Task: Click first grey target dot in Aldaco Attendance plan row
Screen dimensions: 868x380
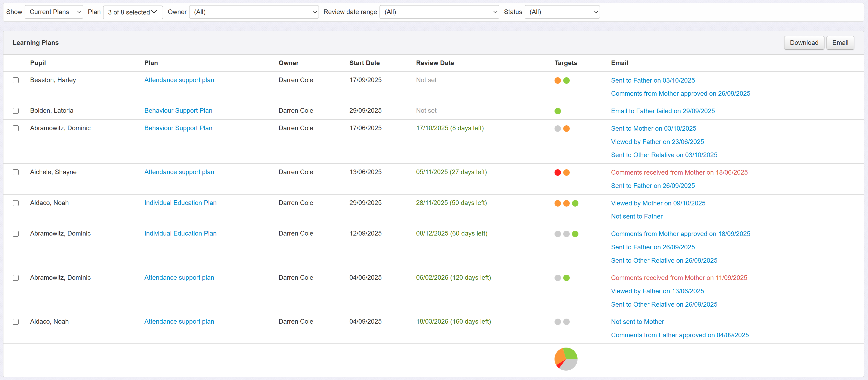Action: pos(557,322)
